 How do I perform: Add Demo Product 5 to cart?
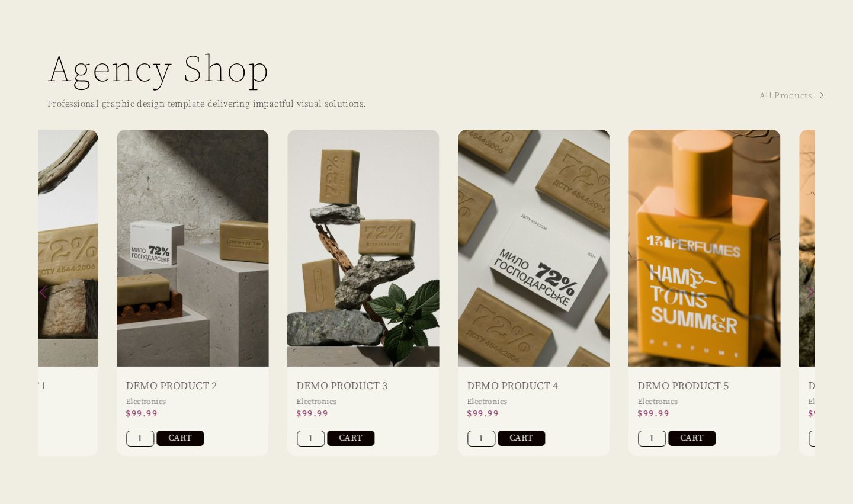pyautogui.click(x=692, y=438)
